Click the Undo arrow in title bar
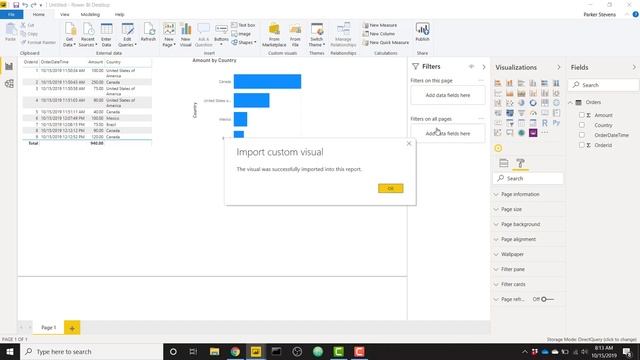Viewport: 640px width, 360px height. pos(25,5)
